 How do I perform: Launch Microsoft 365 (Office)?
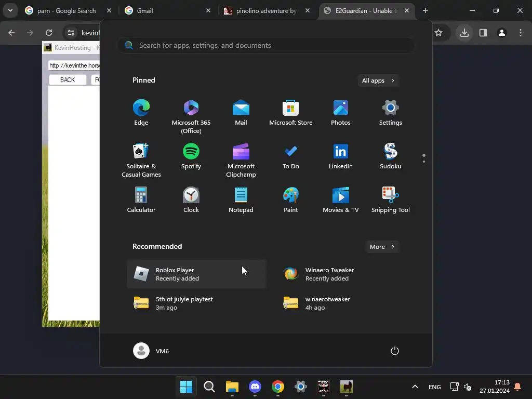point(191,116)
